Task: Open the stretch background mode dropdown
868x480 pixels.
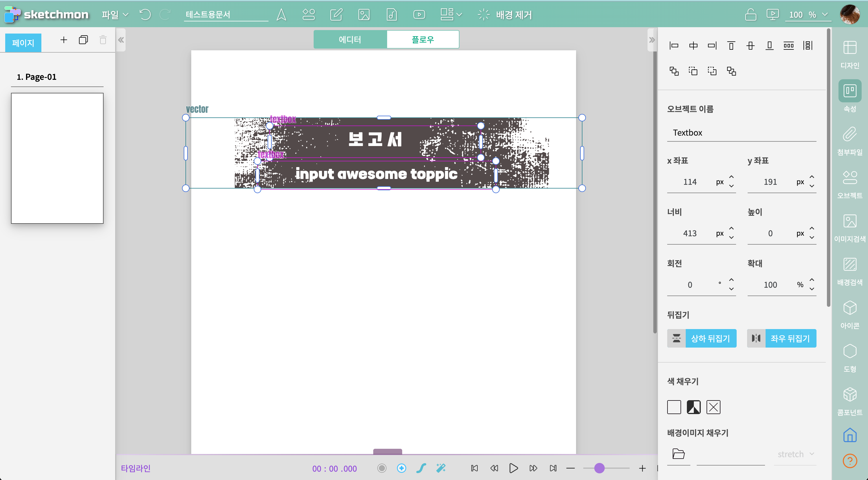Action: [795, 454]
